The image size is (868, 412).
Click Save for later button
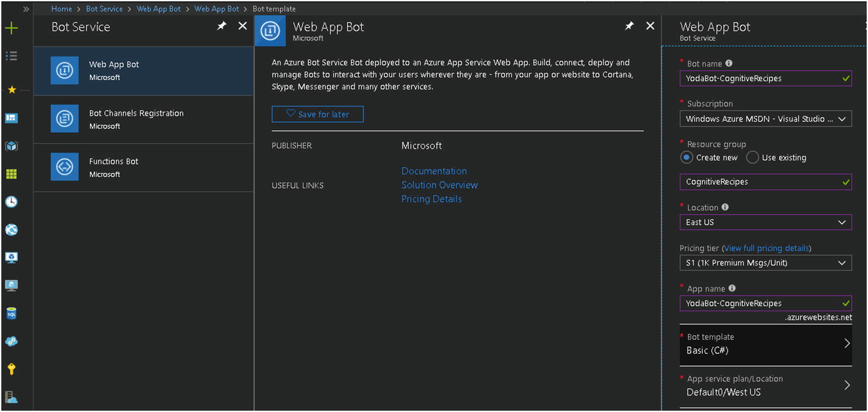[x=318, y=114]
